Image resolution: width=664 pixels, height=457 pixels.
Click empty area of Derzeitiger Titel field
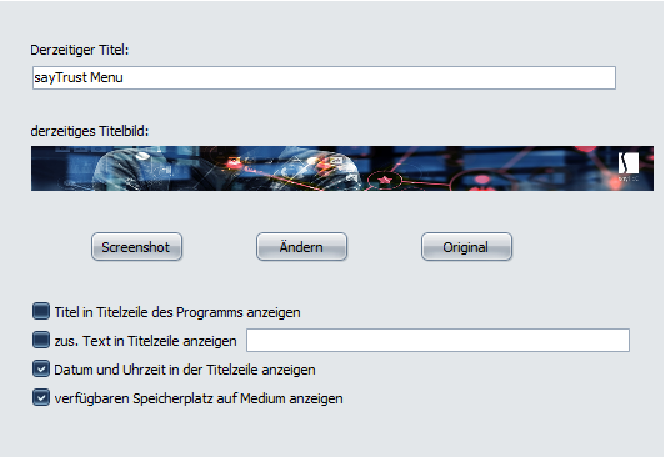click(x=368, y=78)
